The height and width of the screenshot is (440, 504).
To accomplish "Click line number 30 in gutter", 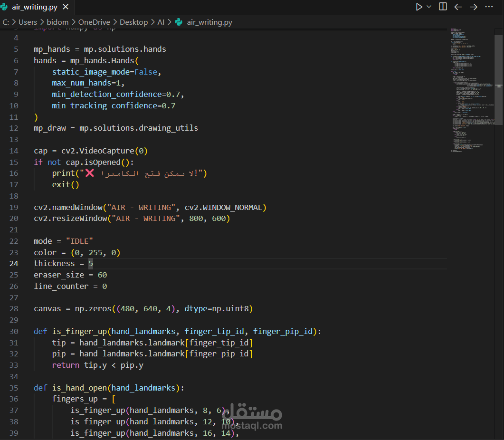I will [x=14, y=332].
